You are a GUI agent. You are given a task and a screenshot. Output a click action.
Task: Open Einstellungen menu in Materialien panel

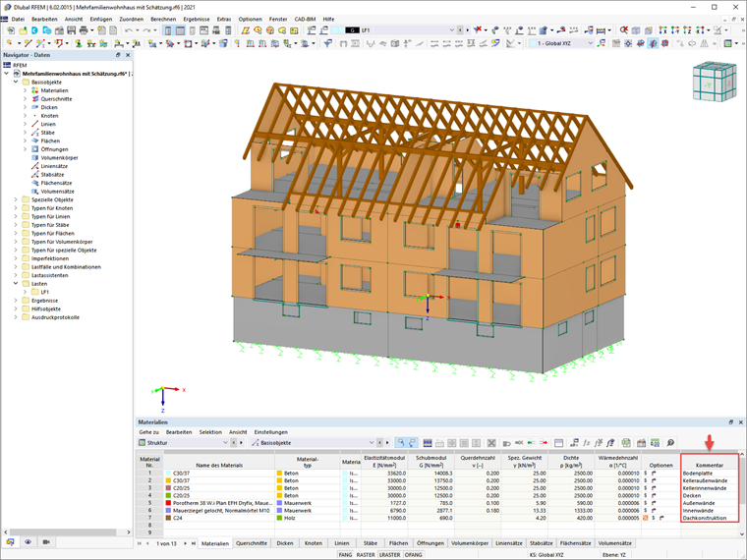[270, 432]
